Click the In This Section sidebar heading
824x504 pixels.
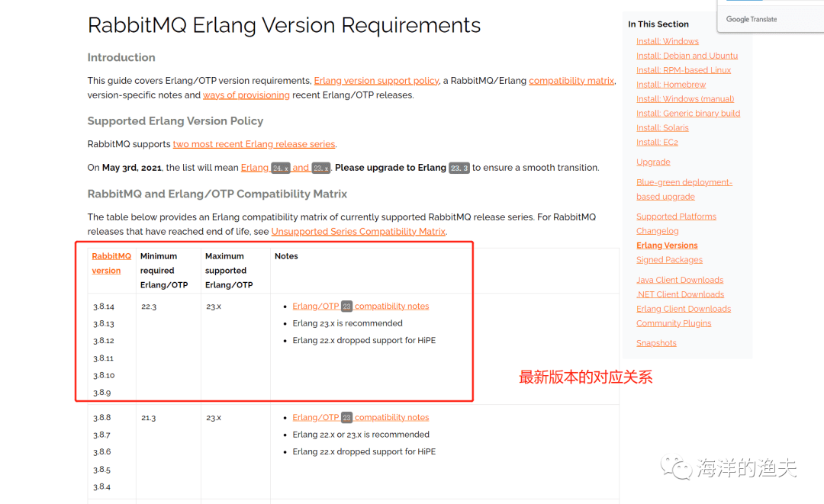(658, 24)
